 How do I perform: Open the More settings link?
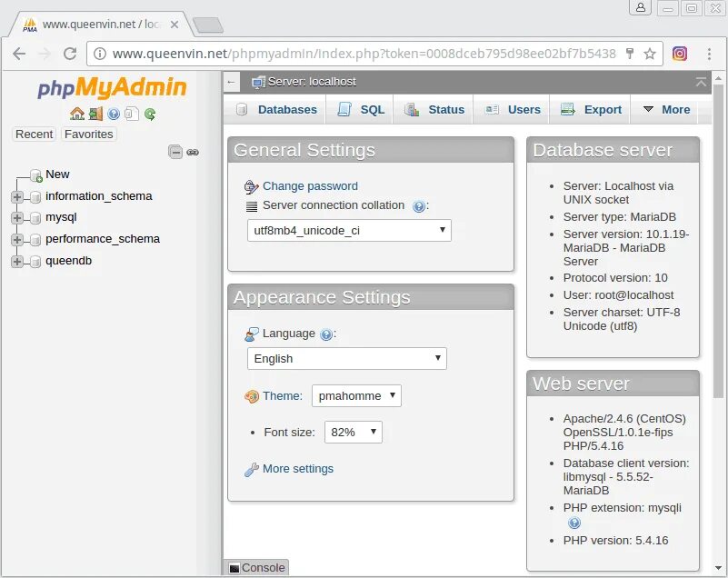click(x=298, y=469)
